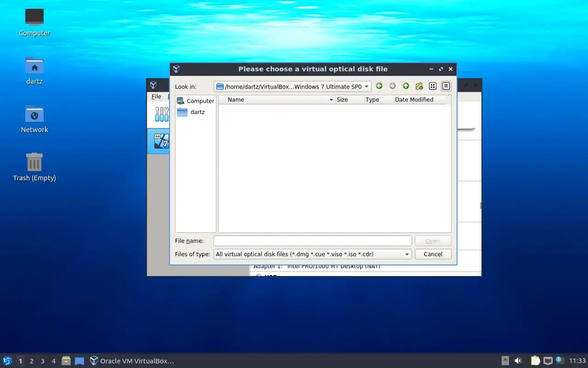Click the show desktop taskbar icon
The height and width of the screenshot is (368, 588).
(79, 361)
